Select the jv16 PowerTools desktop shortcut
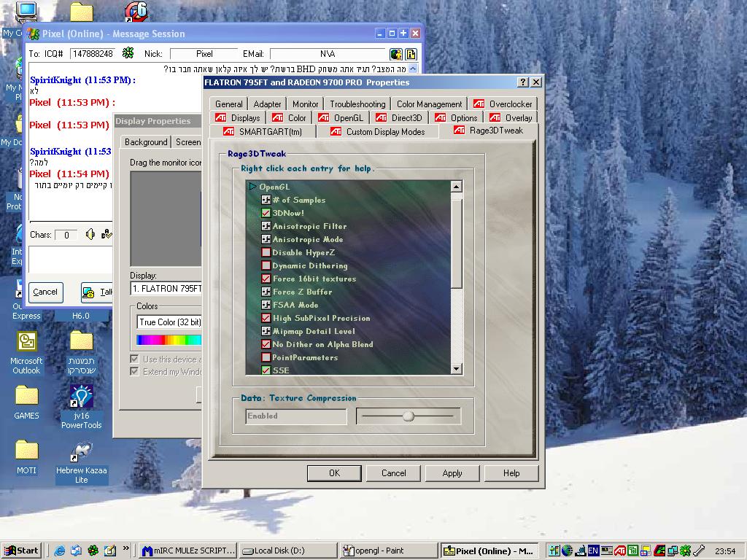This screenshot has width=747, height=560. 82,408
